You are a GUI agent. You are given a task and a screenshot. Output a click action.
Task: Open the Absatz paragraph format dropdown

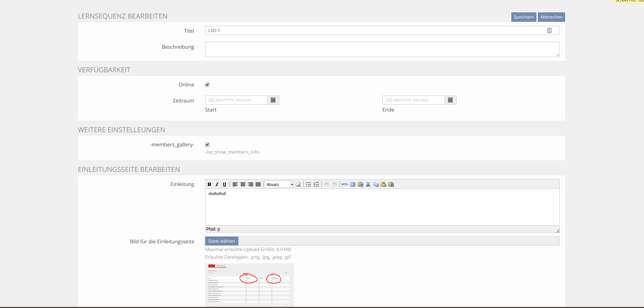pyautogui.click(x=279, y=185)
